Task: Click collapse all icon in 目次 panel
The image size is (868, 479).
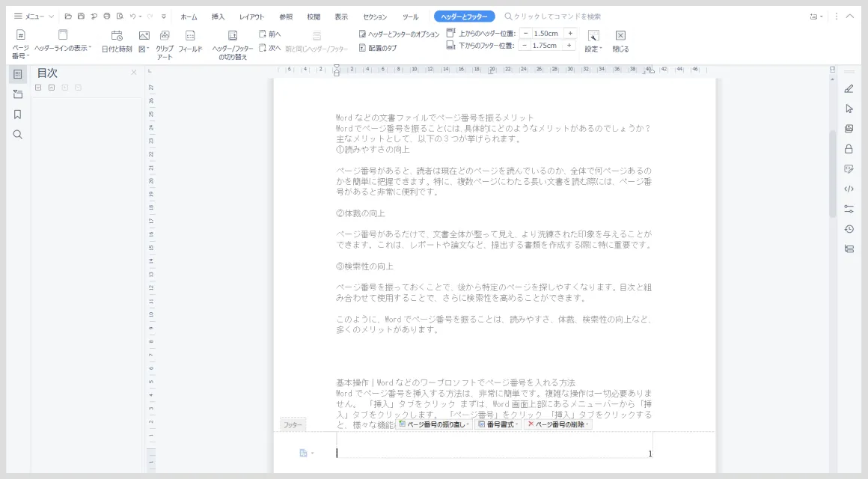Action: tap(52, 88)
